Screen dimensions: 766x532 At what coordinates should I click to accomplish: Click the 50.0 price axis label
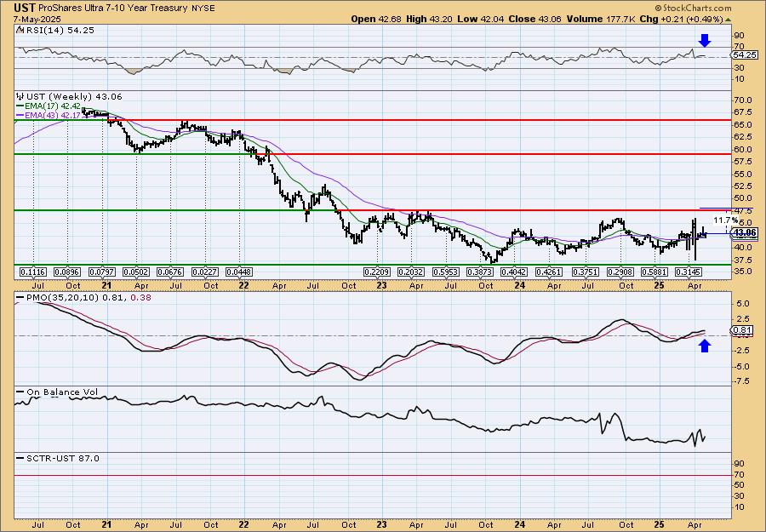pyautogui.click(x=743, y=198)
